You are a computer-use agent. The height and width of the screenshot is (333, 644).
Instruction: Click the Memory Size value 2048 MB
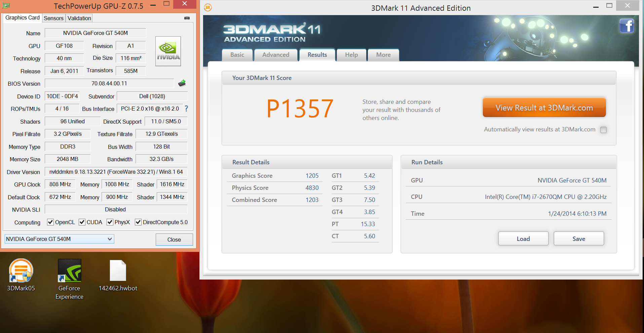click(68, 159)
